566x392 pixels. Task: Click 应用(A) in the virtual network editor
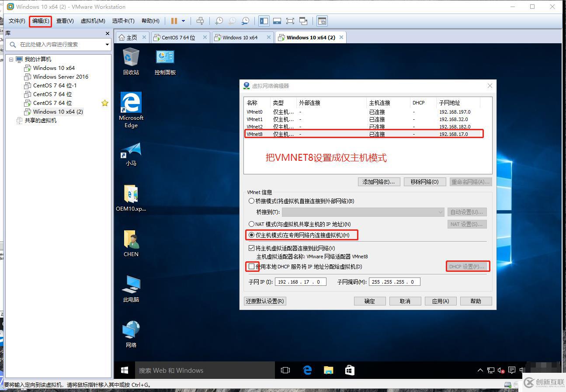pos(440,301)
